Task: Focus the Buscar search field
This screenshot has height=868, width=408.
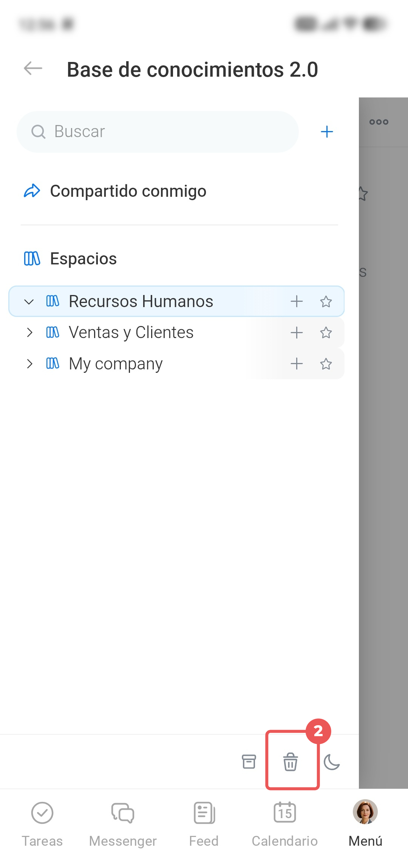Action: (158, 131)
